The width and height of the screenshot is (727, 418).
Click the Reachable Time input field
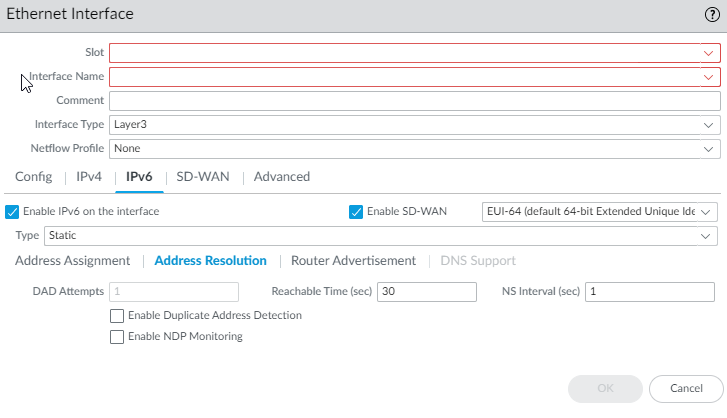pos(427,292)
